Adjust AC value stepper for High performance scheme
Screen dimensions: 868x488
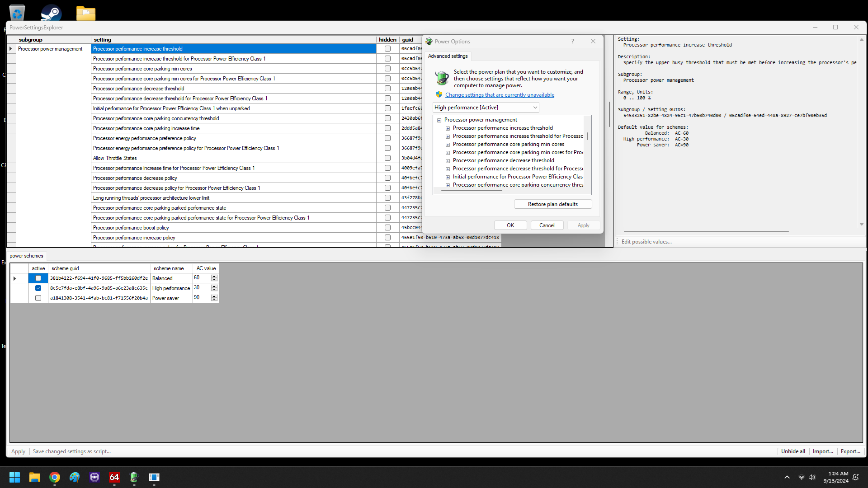(214, 288)
